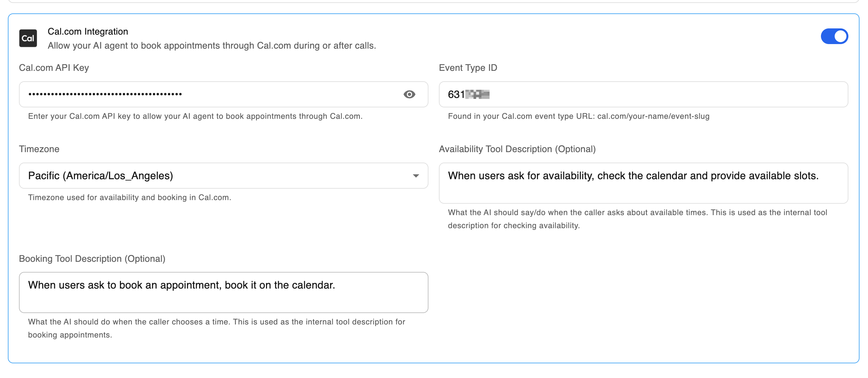Disable the Cal.com Integration toggle switch
This screenshot has width=868, height=378.
834,36
